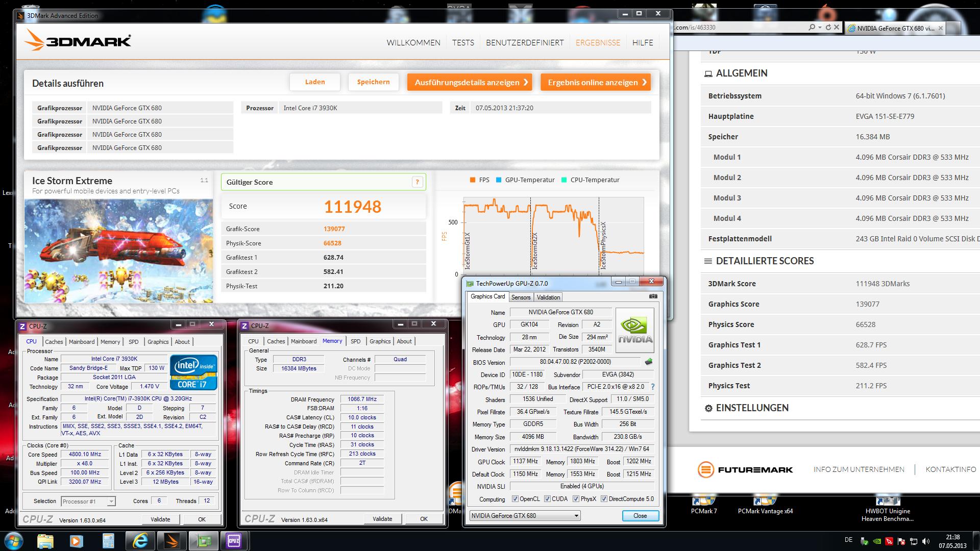Open the GPU selection dropdown in GPU-Z
The height and width of the screenshot is (551, 980).
point(525,516)
